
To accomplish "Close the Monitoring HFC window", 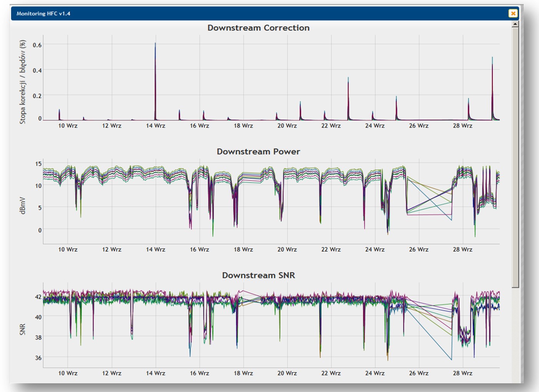I will tap(513, 13).
